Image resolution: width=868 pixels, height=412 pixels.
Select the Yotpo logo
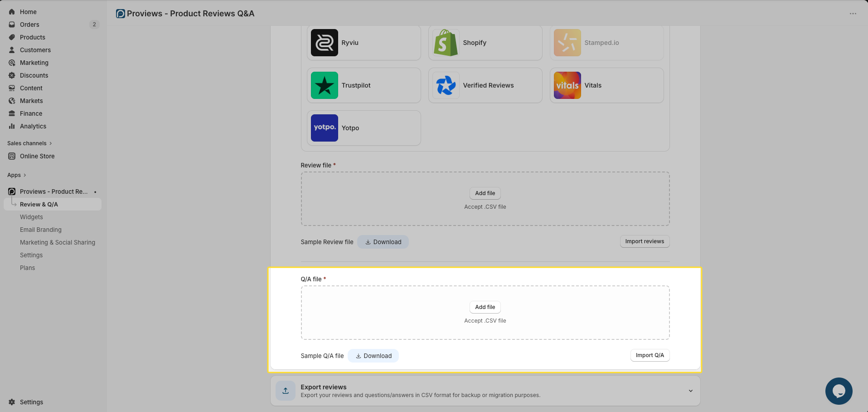click(x=325, y=128)
